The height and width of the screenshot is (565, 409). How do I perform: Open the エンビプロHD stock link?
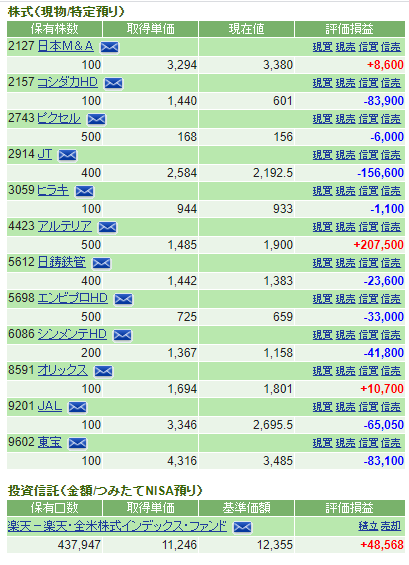[72, 298]
